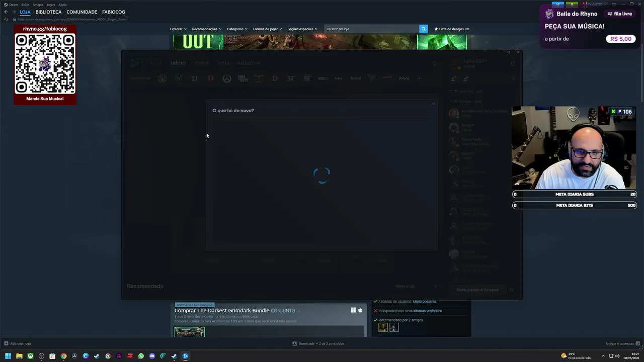Go forward using Steam's forward arrow
This screenshot has height=362, width=644.
tap(14, 12)
